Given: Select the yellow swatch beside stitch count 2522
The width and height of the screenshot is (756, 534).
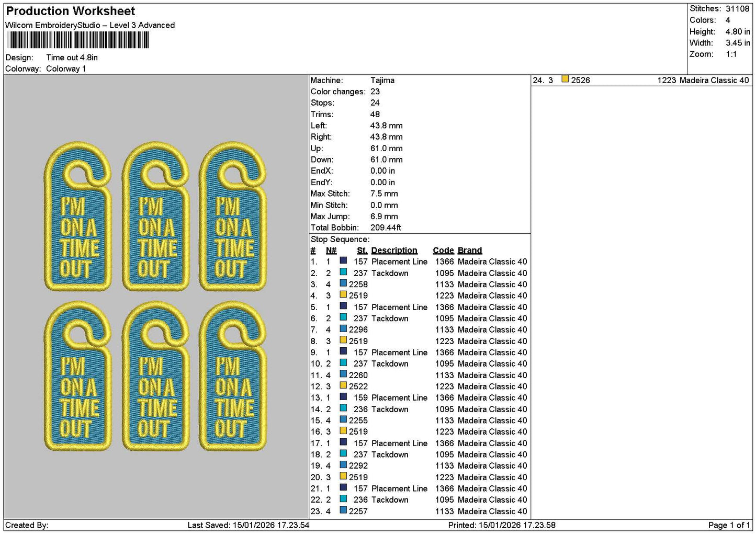Looking at the screenshot, I should pyautogui.click(x=343, y=386).
